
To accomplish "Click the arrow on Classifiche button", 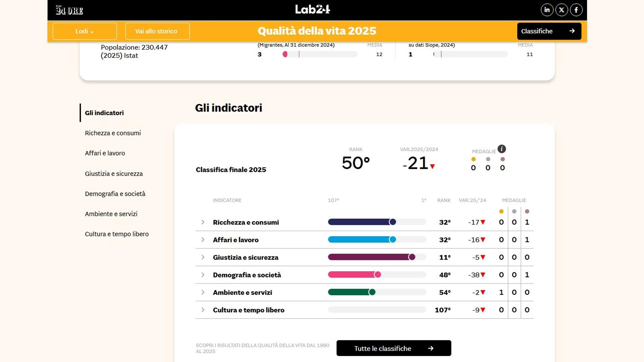I will click(572, 31).
